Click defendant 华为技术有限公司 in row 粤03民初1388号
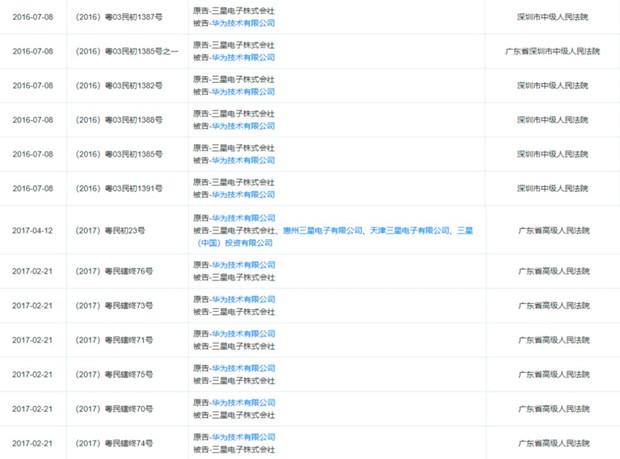 243,126
